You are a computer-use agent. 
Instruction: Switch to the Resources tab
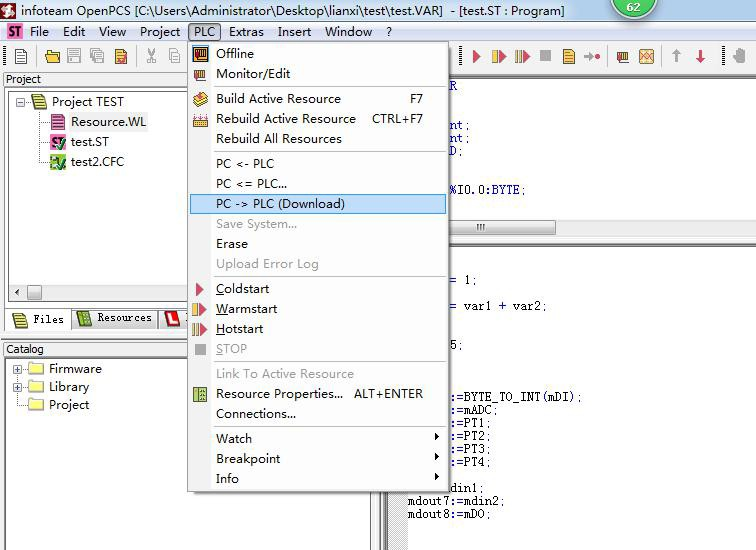(115, 319)
